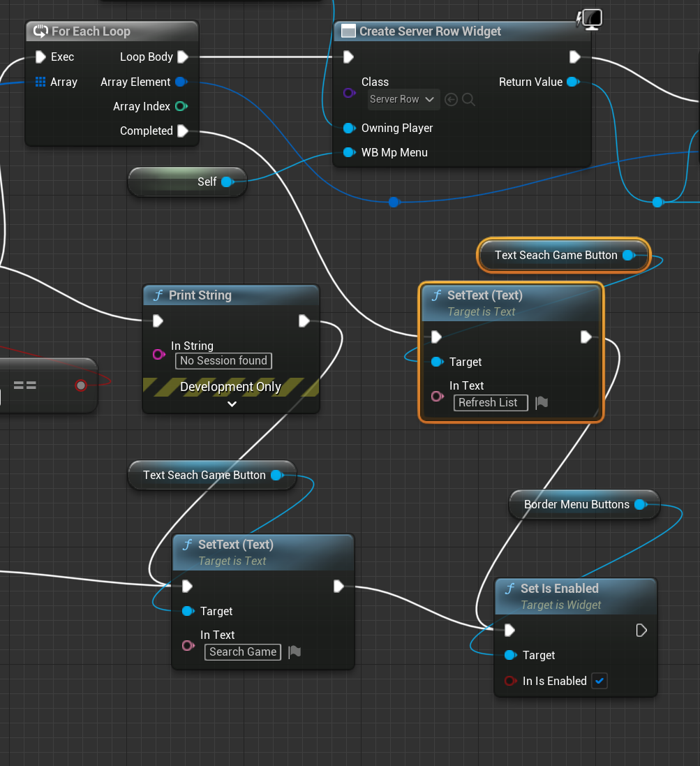The height and width of the screenshot is (766, 700).
Task: Click the Completed exec output pin
Action: click(x=183, y=131)
